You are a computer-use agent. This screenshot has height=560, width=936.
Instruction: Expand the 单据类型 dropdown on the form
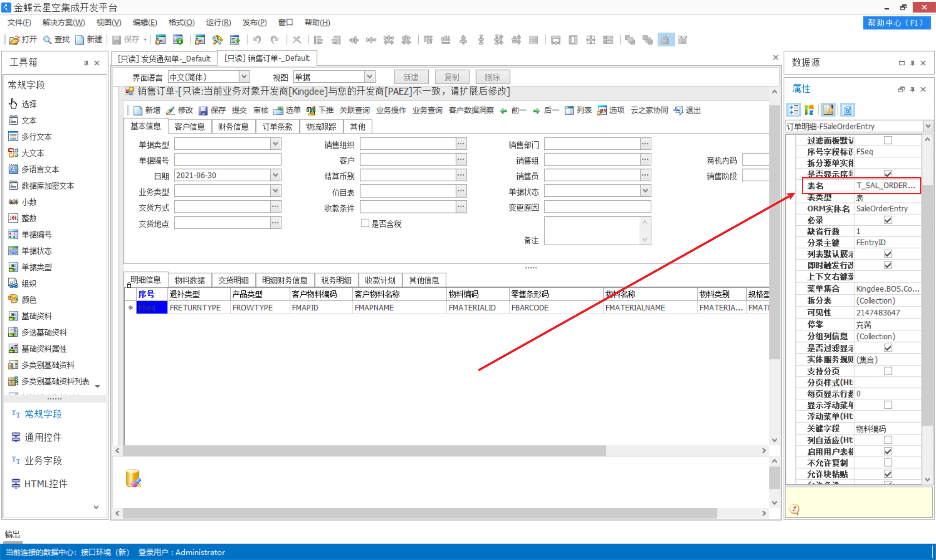coord(275,144)
